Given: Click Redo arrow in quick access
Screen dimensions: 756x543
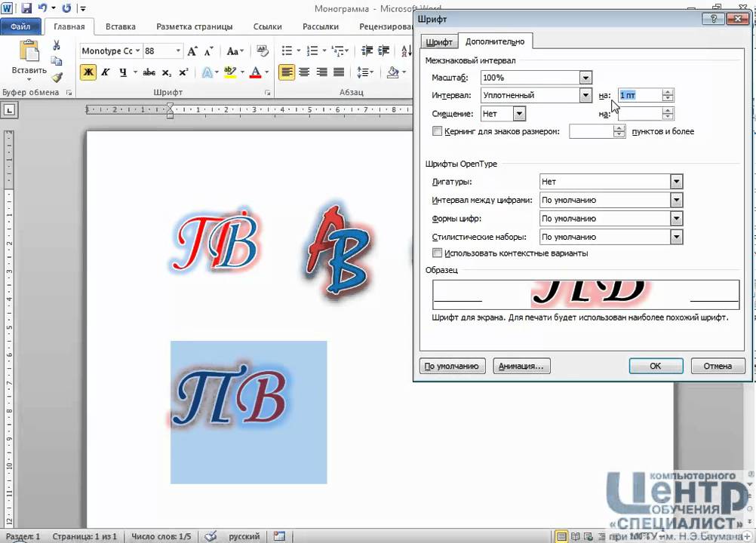Looking at the screenshot, I should [66, 8].
